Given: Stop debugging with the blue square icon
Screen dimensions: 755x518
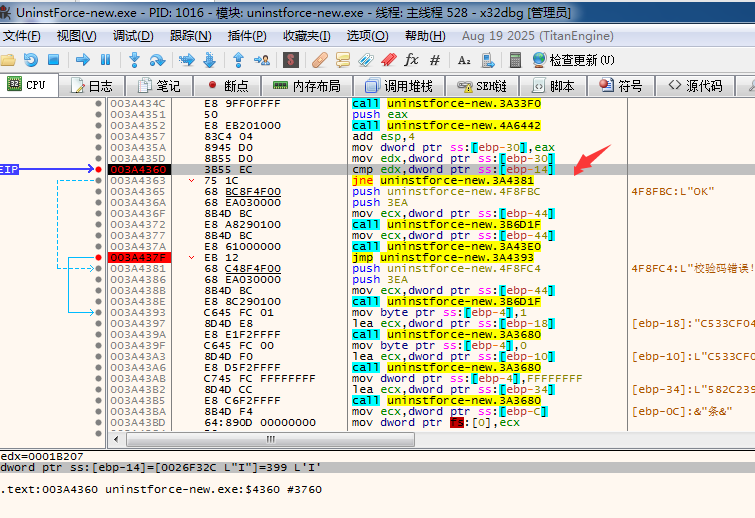Looking at the screenshot, I should coord(53,60).
